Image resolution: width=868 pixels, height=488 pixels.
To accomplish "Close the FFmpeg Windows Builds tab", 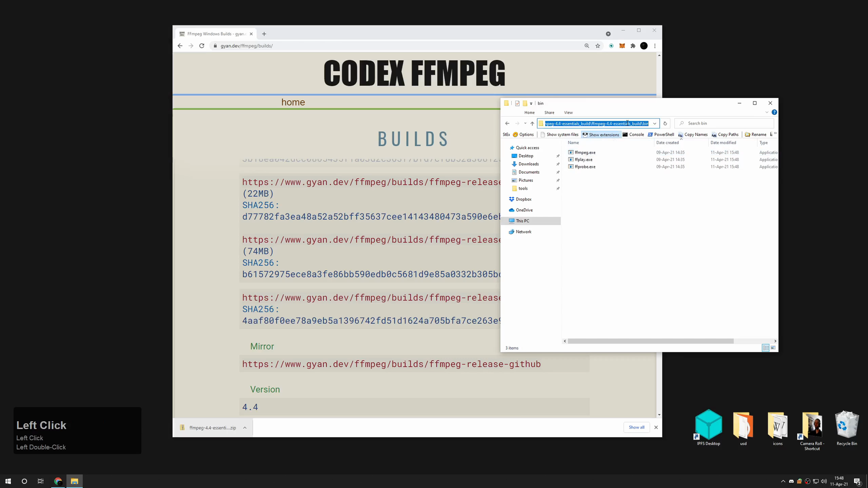I will pyautogui.click(x=251, y=34).
